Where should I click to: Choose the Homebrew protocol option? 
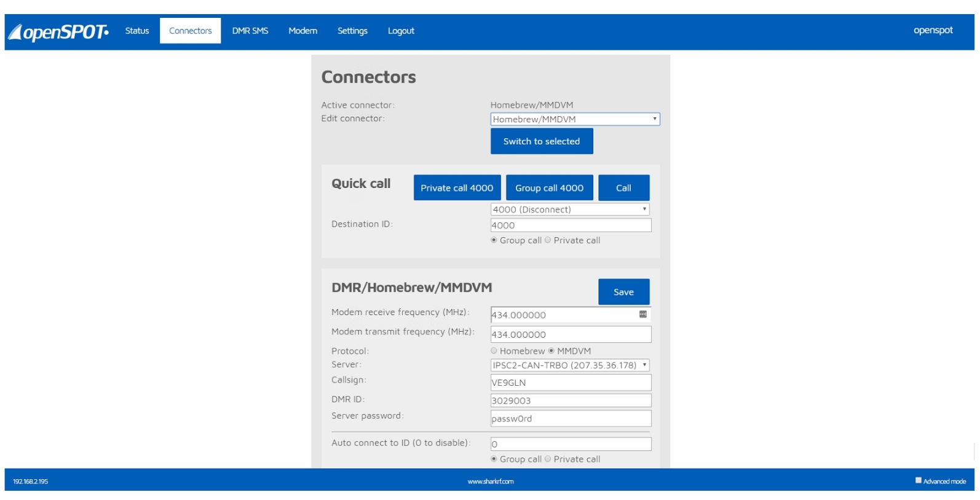[494, 351]
